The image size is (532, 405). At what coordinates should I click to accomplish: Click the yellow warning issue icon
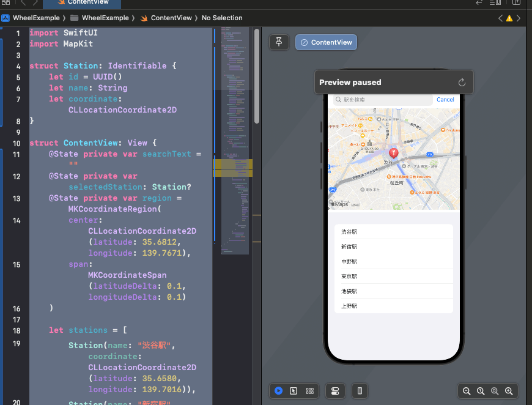509,18
